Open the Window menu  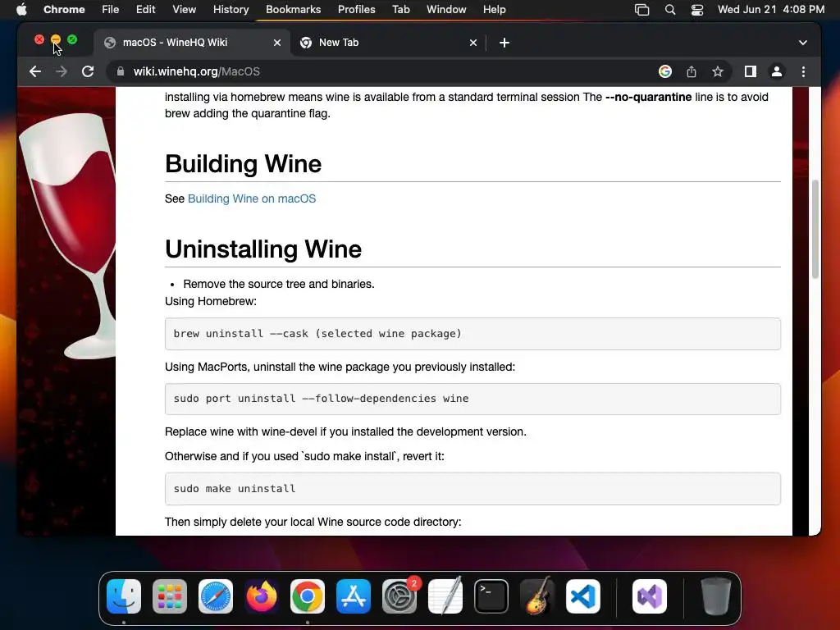pyautogui.click(x=446, y=9)
